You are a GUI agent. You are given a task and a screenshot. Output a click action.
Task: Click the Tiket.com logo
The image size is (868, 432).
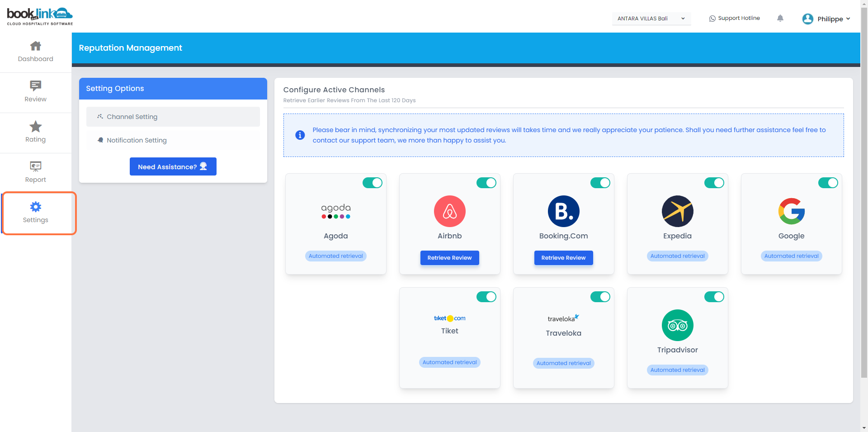point(450,318)
